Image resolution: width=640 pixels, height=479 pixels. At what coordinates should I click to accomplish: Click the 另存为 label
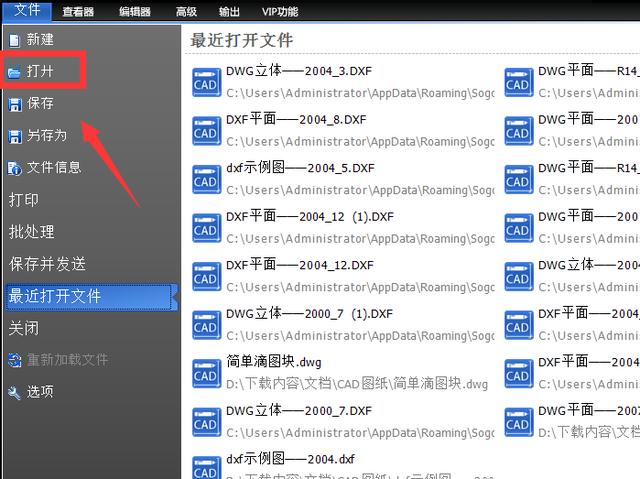(47, 135)
